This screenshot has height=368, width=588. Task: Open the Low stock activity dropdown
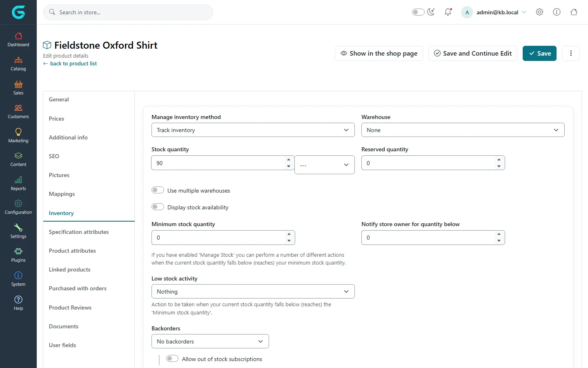[x=253, y=292]
